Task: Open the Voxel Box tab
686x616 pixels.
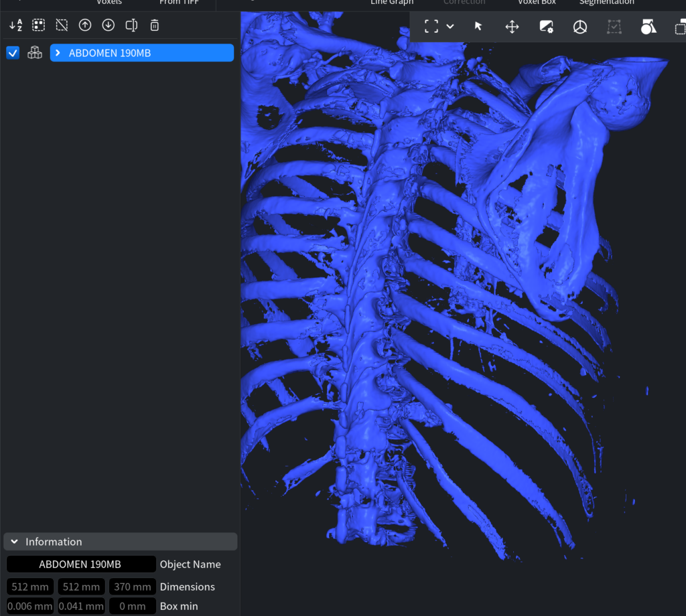Action: pyautogui.click(x=537, y=3)
